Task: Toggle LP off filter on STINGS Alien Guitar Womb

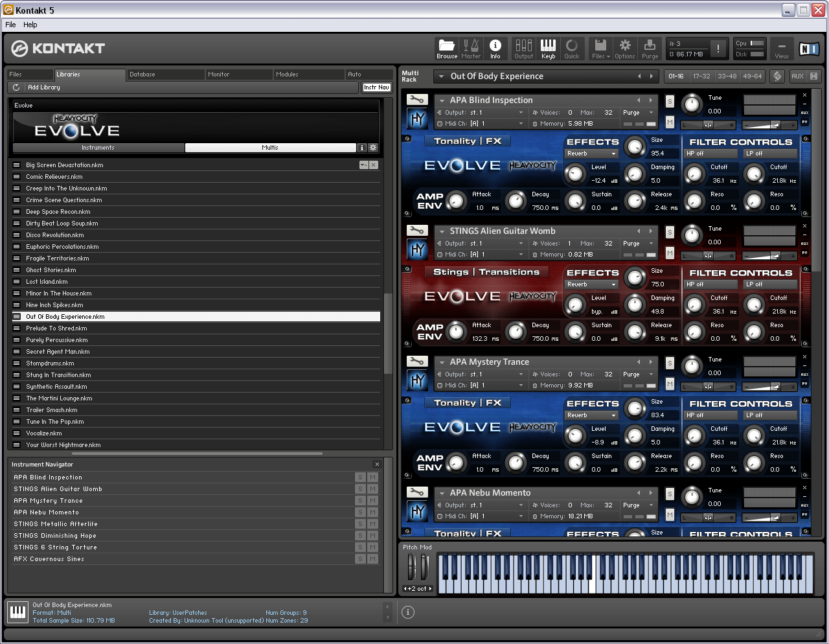Action: 770,284
